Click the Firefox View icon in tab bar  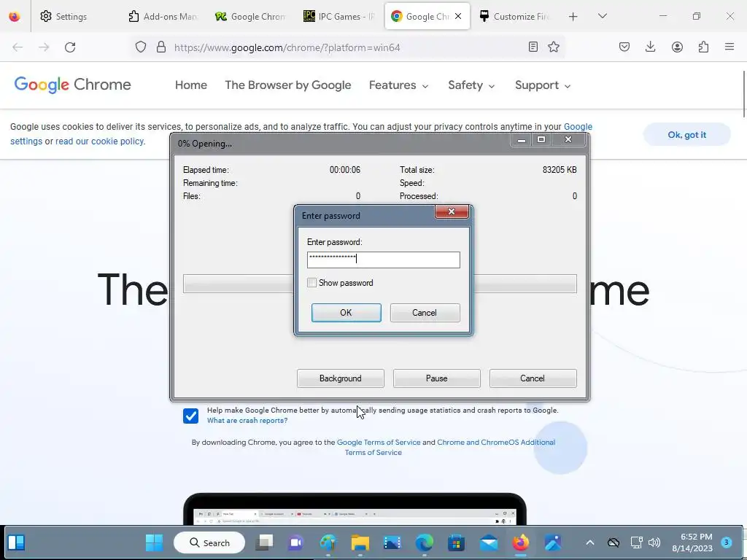[15, 17]
